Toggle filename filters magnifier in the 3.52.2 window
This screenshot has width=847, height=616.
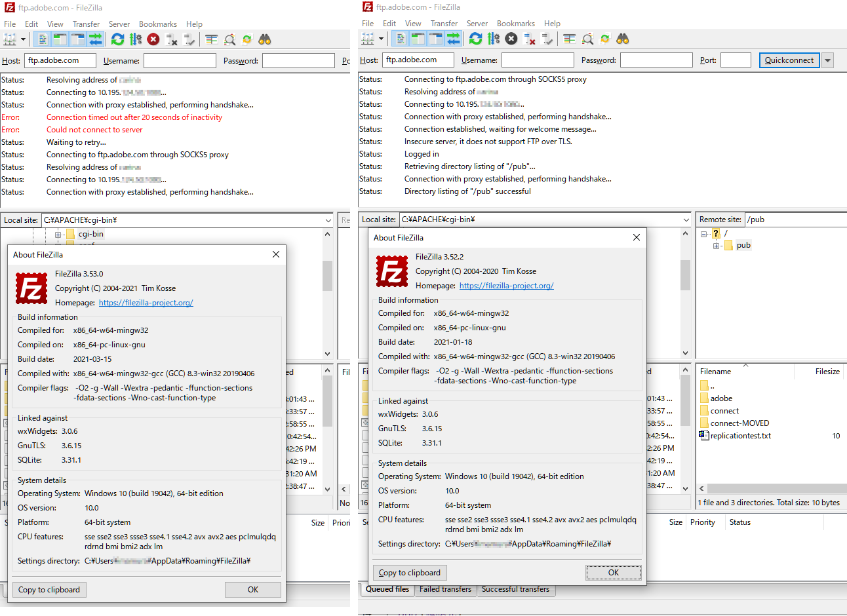[587, 39]
